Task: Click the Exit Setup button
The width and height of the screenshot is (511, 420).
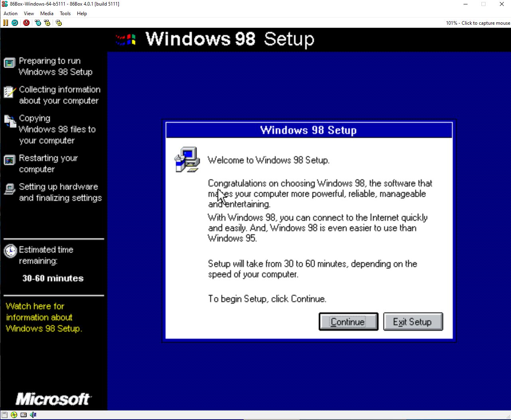Action: point(413,322)
